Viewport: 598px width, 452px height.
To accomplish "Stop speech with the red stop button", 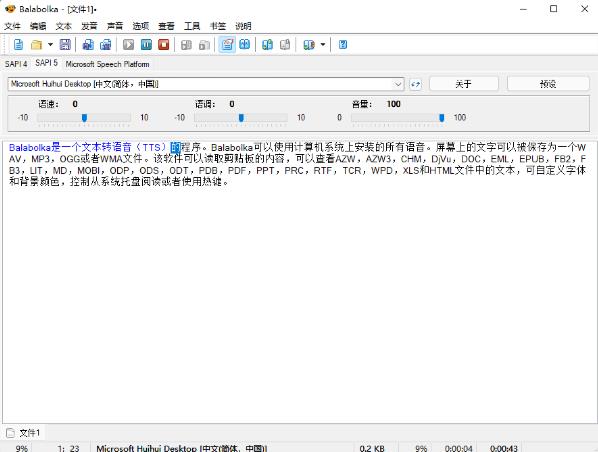I will coord(164,45).
